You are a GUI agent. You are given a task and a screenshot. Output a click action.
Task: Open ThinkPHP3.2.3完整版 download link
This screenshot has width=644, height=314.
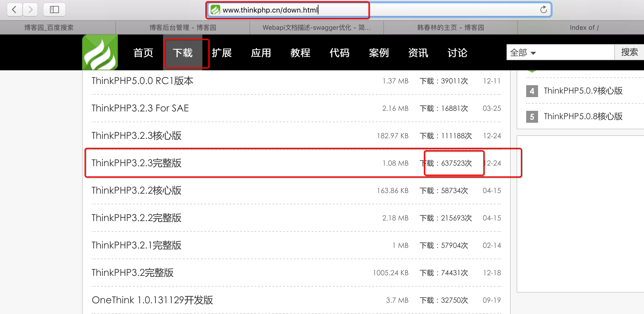(136, 163)
